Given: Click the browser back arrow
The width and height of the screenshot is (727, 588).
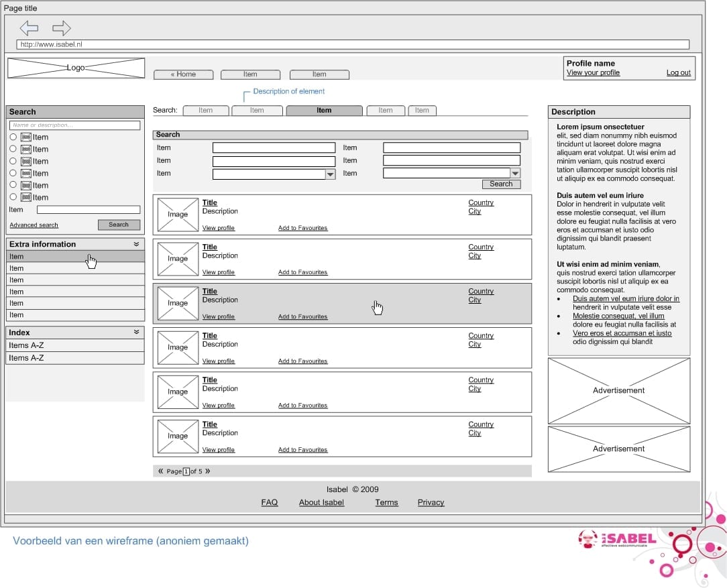Looking at the screenshot, I should (x=29, y=28).
